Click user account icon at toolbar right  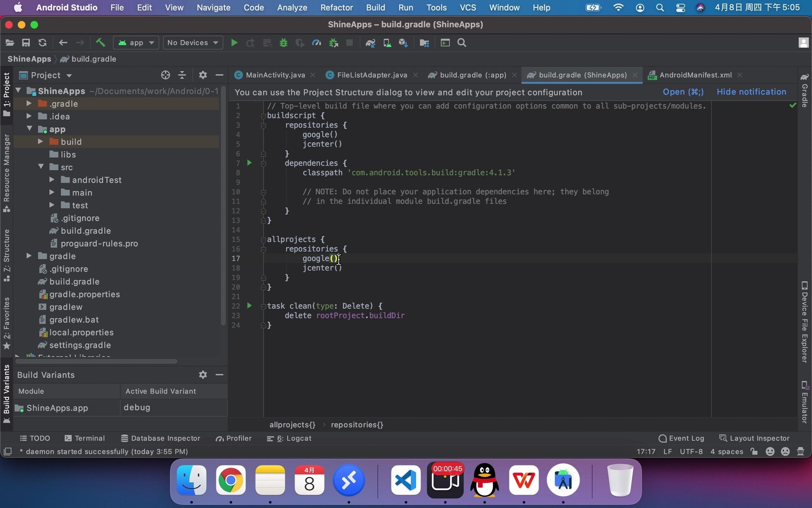[803, 43]
